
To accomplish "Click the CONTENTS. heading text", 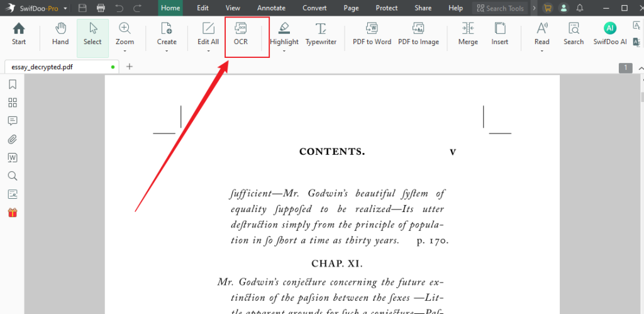I will click(x=332, y=152).
